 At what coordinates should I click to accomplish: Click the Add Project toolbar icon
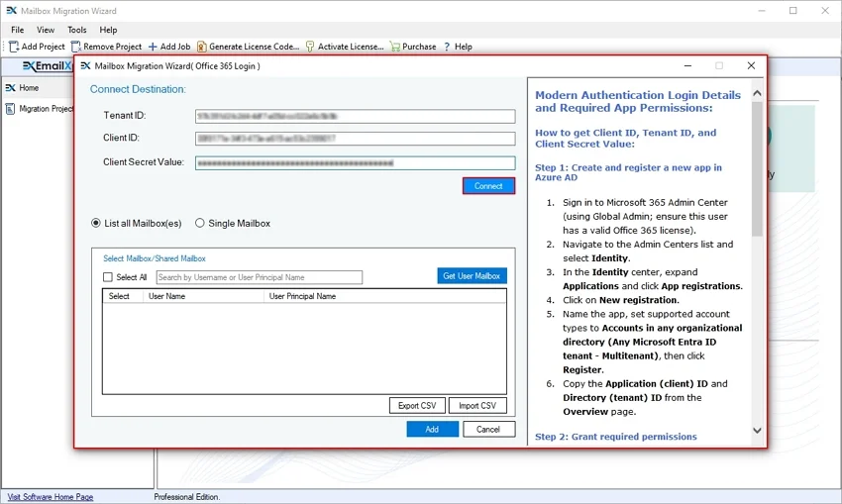[14, 47]
